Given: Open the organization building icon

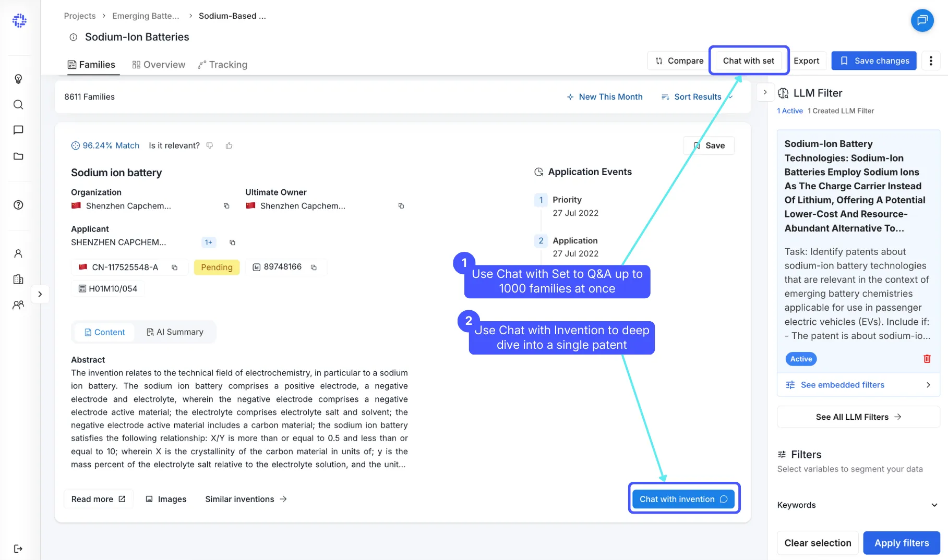Looking at the screenshot, I should click(18, 279).
